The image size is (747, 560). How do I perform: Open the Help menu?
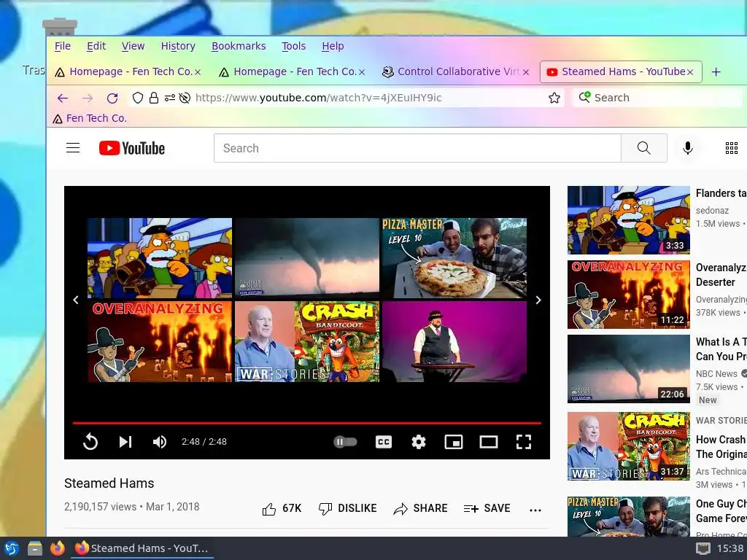333,46
